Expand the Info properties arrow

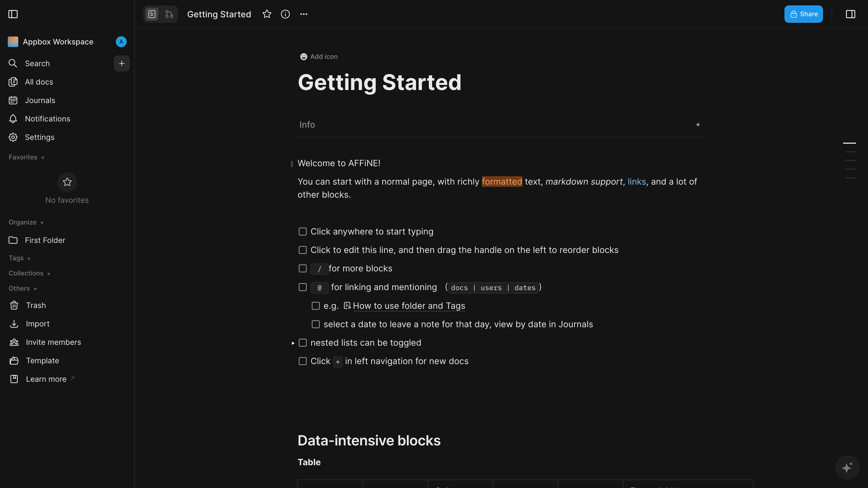coord(697,125)
